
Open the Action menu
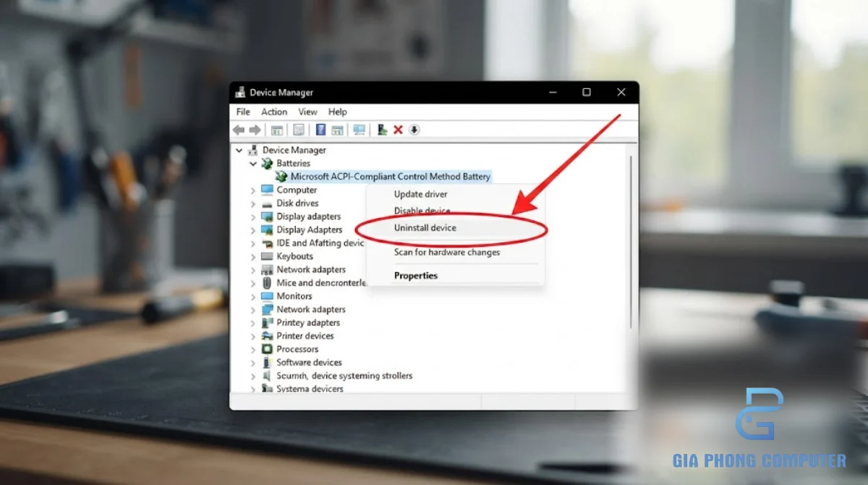click(x=274, y=112)
